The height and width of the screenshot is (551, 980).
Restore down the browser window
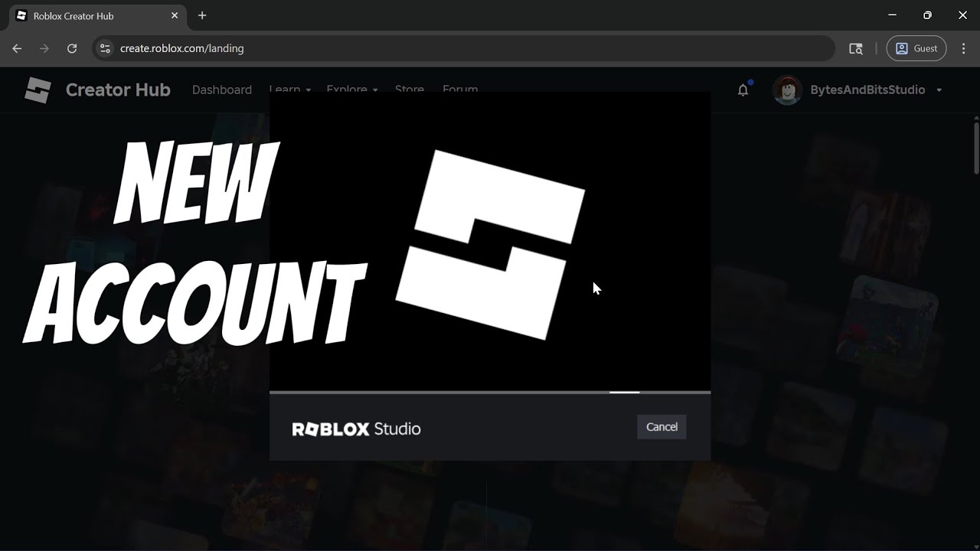coord(927,15)
